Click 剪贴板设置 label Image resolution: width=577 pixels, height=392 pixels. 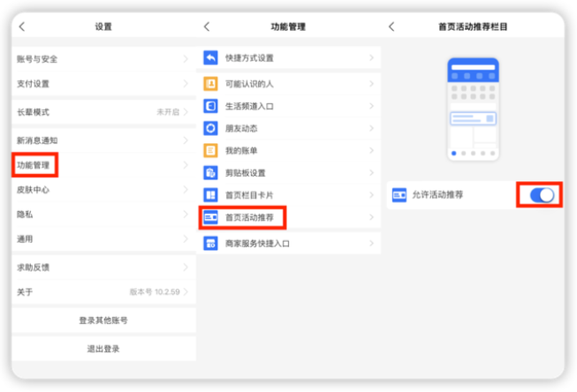(245, 173)
